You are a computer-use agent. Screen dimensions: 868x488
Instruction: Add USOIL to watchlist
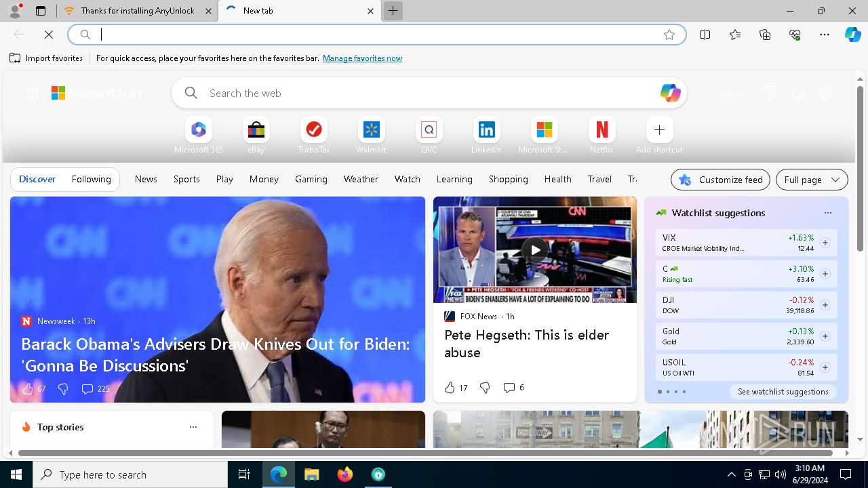(x=825, y=367)
